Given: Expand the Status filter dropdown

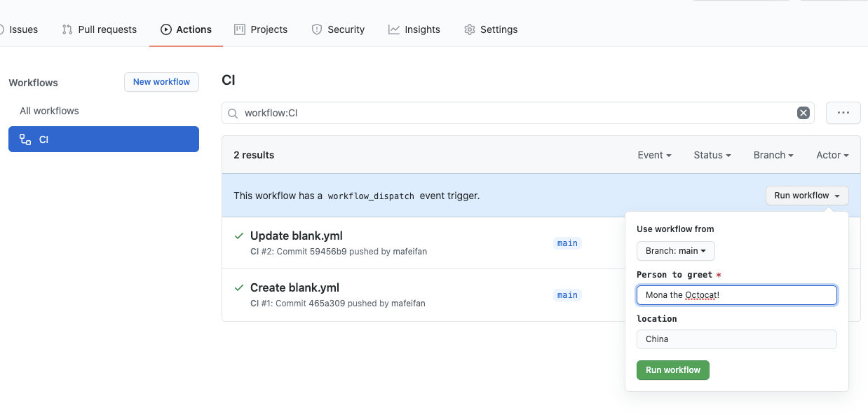Looking at the screenshot, I should click(712, 155).
